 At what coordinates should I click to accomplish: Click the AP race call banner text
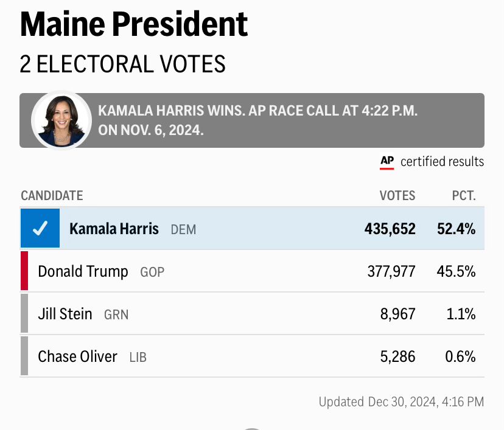click(258, 120)
